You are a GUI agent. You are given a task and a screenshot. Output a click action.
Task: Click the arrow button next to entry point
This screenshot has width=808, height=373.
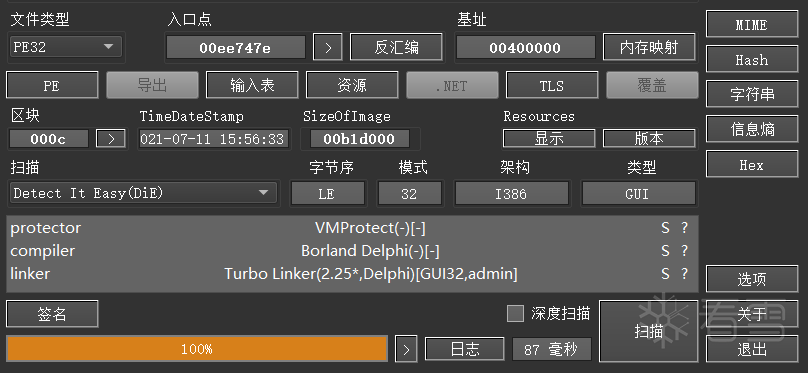328,48
